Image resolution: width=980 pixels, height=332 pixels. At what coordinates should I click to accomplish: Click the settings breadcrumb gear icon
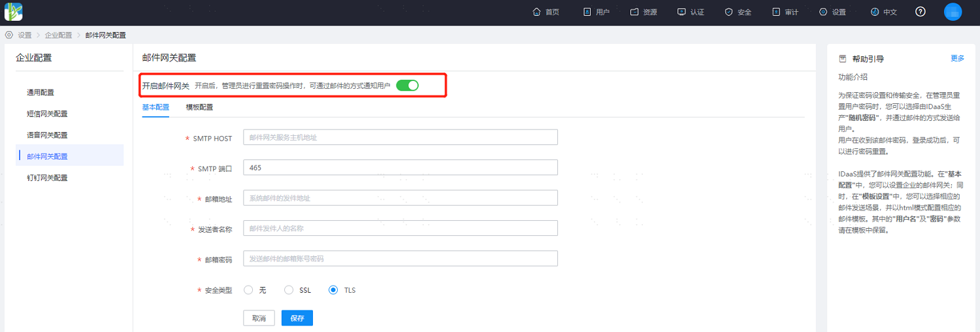tap(9, 35)
